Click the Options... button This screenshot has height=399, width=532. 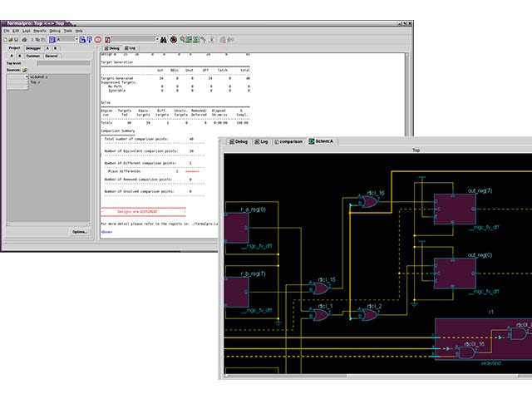point(80,232)
